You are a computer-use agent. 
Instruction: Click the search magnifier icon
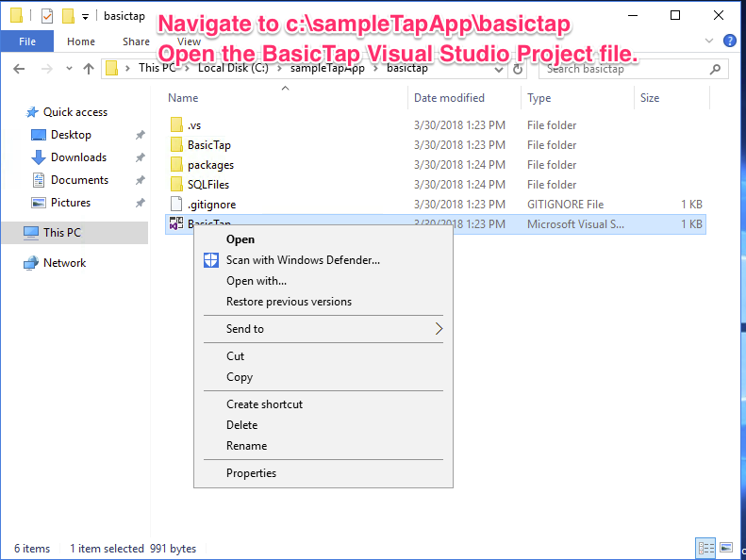[x=715, y=70]
